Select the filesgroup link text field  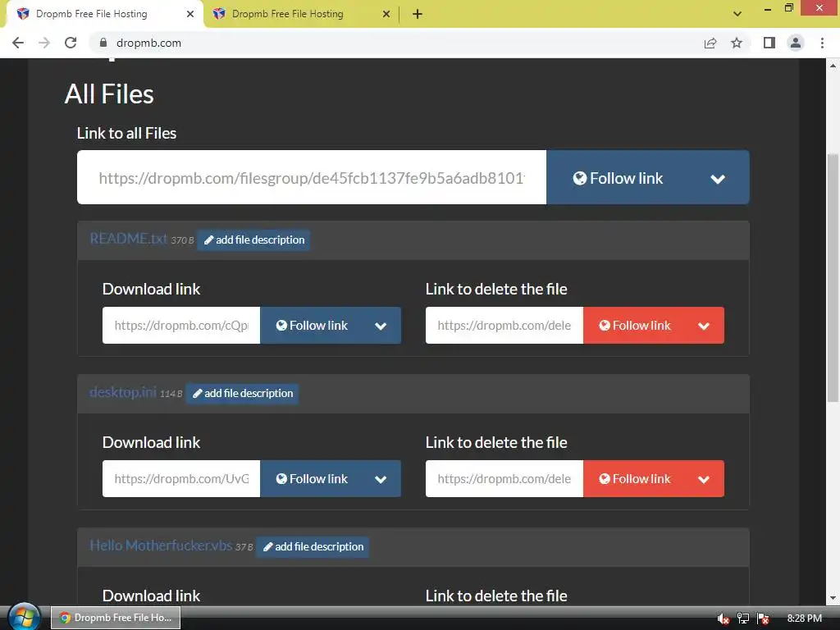(x=312, y=177)
